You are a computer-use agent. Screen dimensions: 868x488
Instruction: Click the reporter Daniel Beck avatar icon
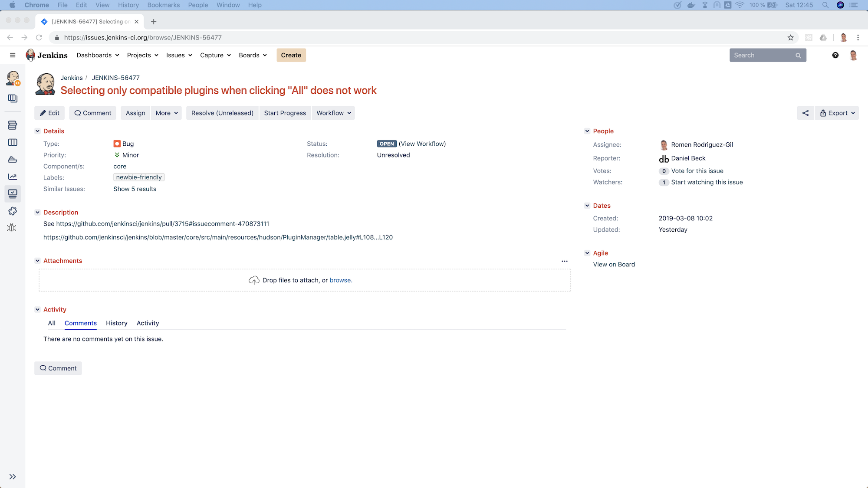[664, 158]
